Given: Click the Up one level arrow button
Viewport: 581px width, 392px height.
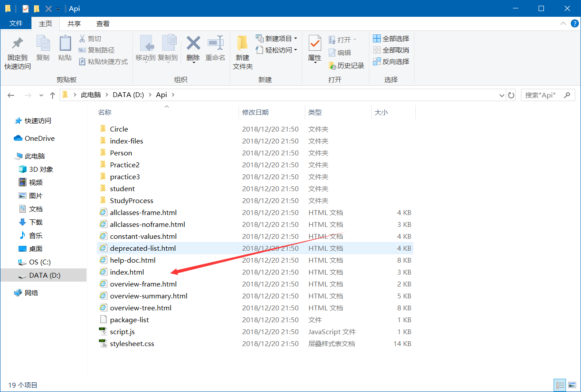Looking at the screenshot, I should click(53, 95).
